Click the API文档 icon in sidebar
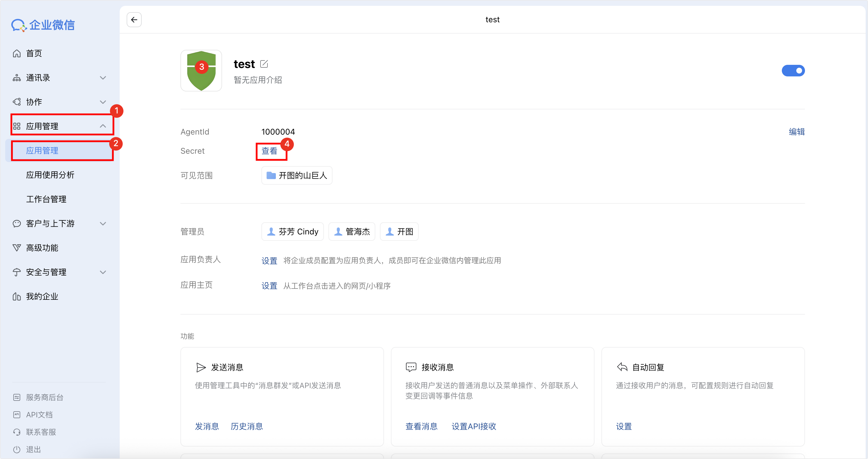 [16, 414]
